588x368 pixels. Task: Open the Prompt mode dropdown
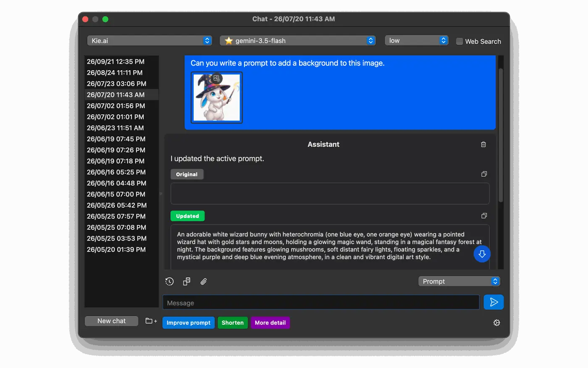[459, 281]
